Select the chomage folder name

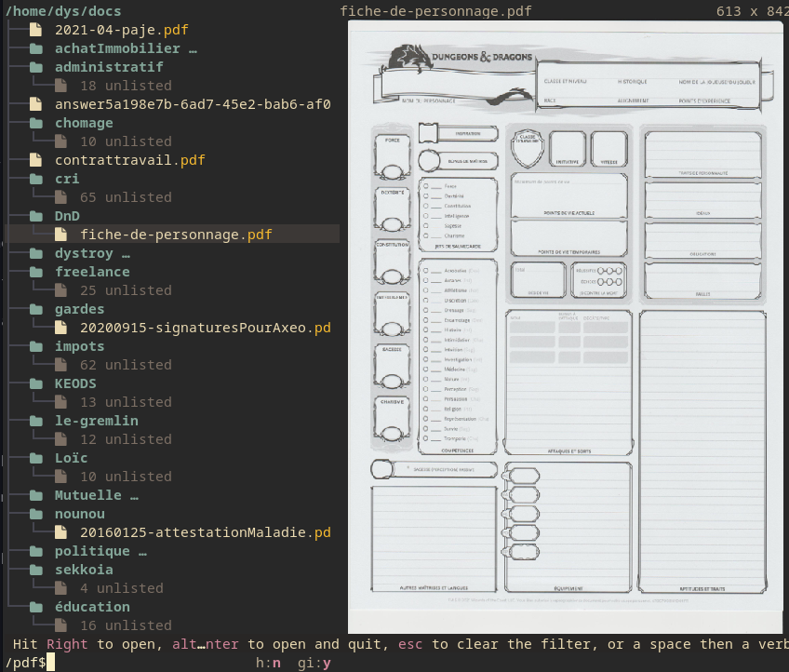pos(84,124)
